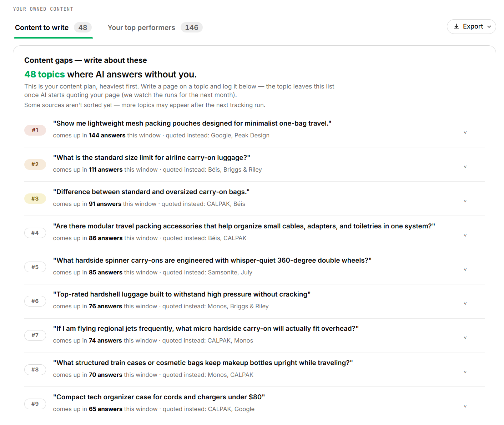The height and width of the screenshot is (425, 504).
Task: Click the "YOUR OWNED CONTENT" section label
Action: click(x=43, y=9)
